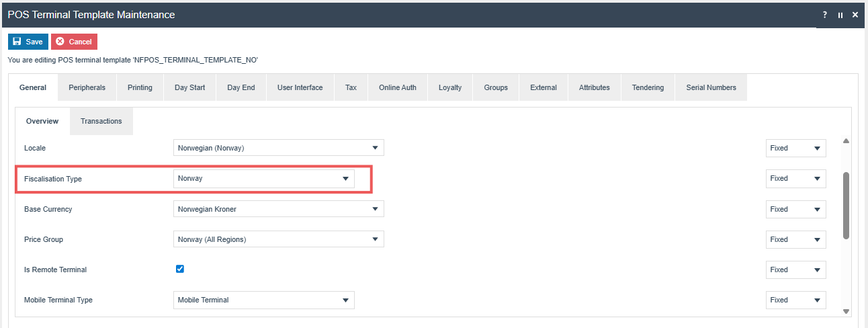868x328 pixels.
Task: Open the Fixed dropdown for Price Group
Action: [796, 239]
